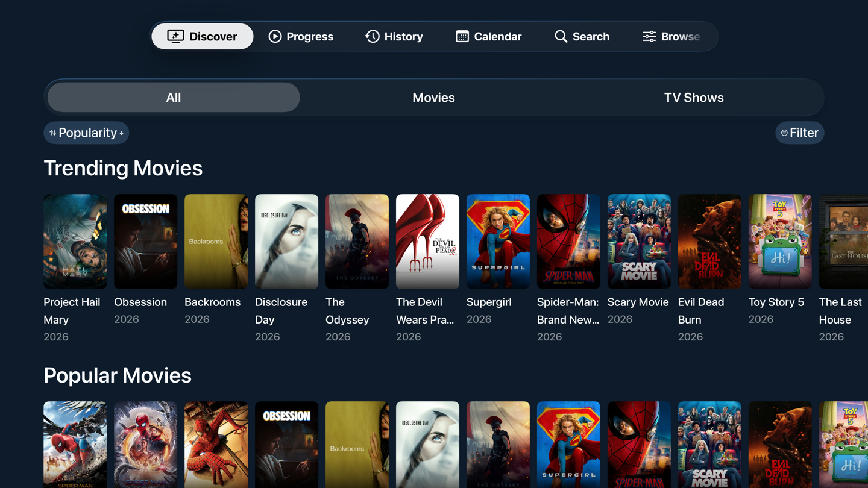Open Supergirl poster in Trending Movies
This screenshot has width=868, height=488.
coord(498,241)
